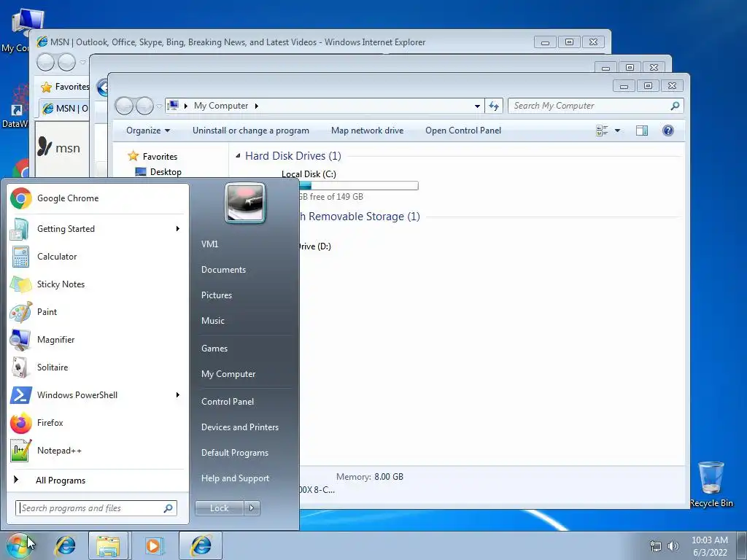Open Help and Support

pos(235,478)
